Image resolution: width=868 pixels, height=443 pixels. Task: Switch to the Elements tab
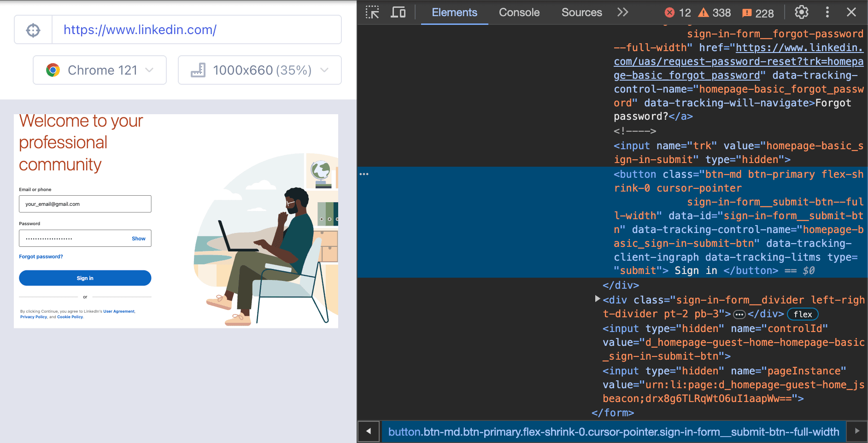coord(454,12)
